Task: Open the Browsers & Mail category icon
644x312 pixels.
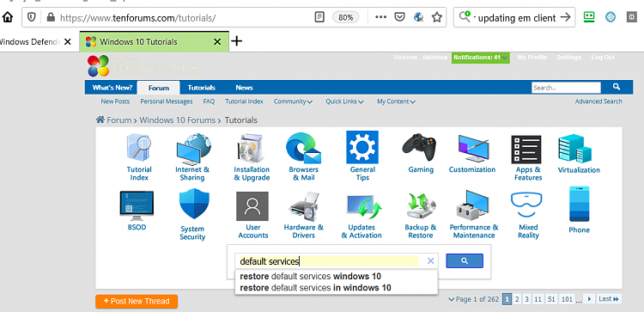Action: click(303, 148)
